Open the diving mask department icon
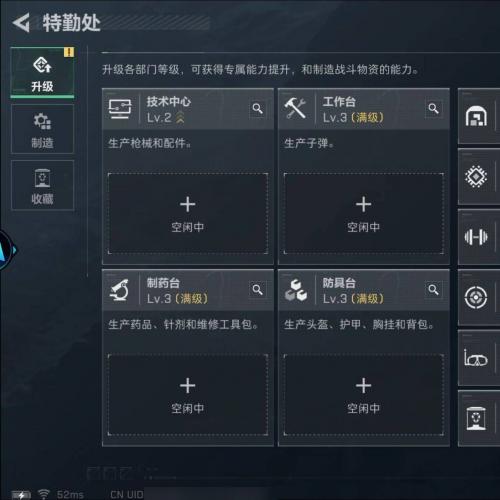This screenshot has height=500, width=500. pyautogui.click(x=476, y=358)
